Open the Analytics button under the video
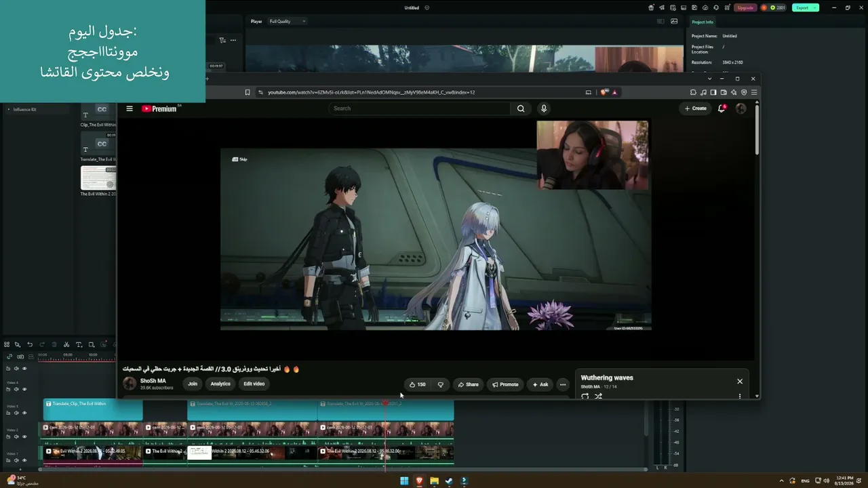 click(220, 384)
